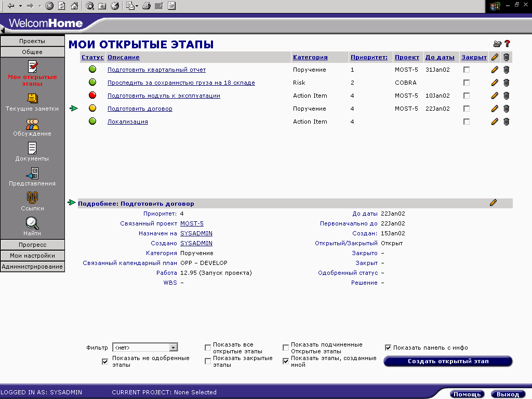This screenshot has height=399, width=532.
Task: Click the red question mark help icon
Action: [507, 44]
